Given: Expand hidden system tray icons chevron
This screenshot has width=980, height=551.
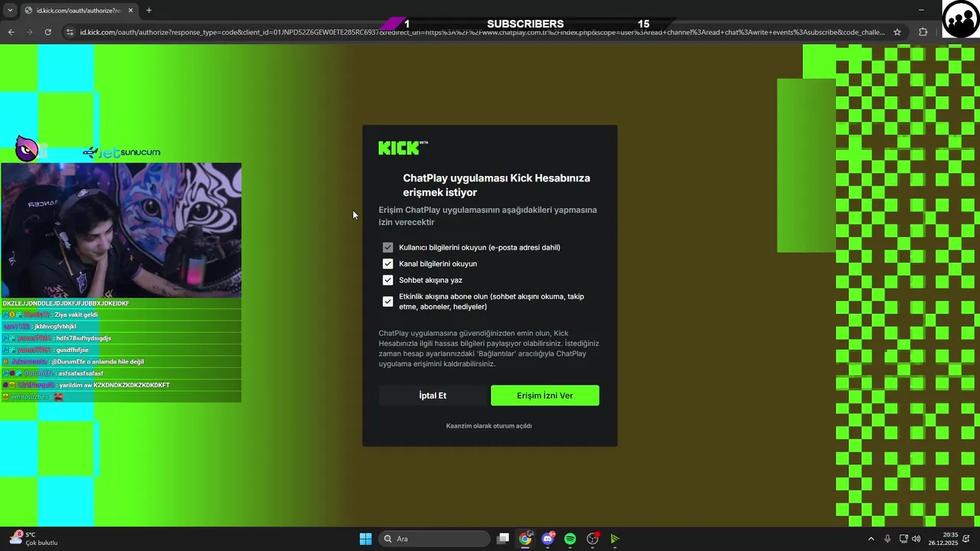Looking at the screenshot, I should 871,539.
